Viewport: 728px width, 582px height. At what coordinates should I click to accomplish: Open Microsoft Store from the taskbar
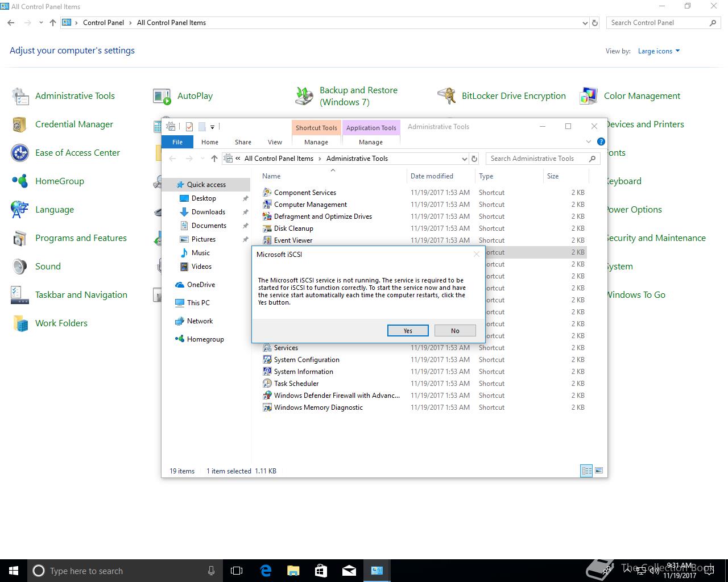click(x=321, y=571)
